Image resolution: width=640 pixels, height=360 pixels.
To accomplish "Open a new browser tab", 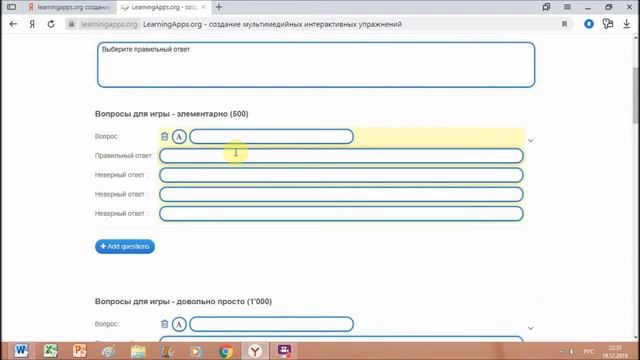I will 219,7.
